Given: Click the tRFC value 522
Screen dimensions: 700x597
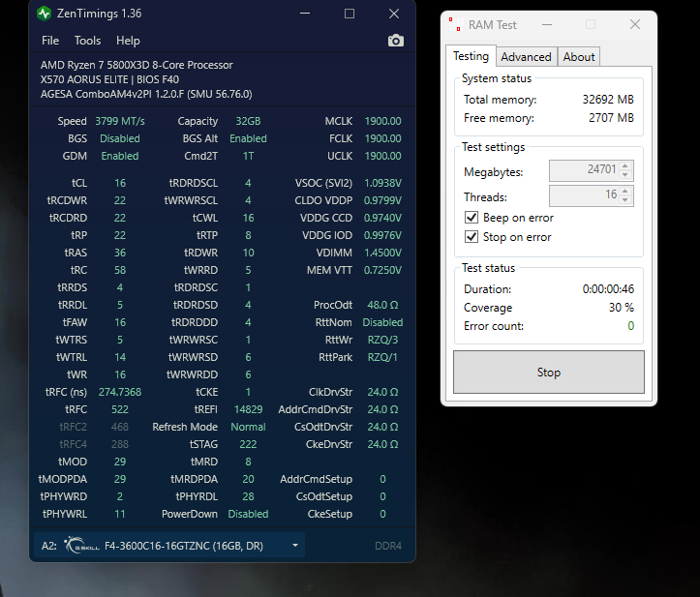Looking at the screenshot, I should coord(120,409).
